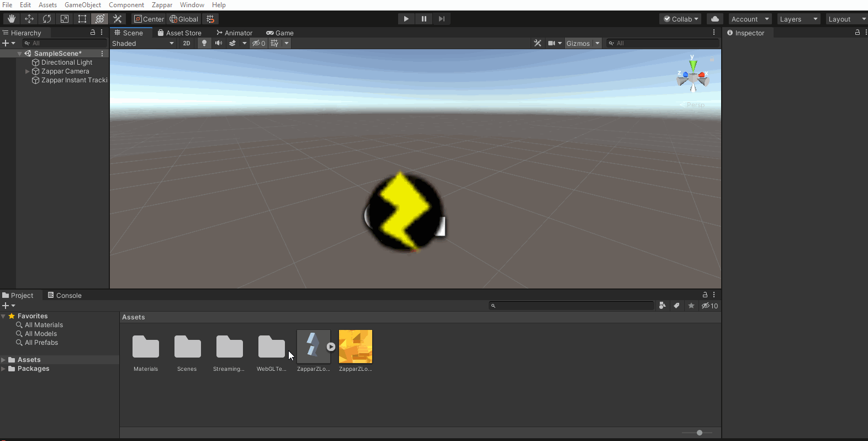Open scene component editor tools
868x441 pixels.
(538, 43)
